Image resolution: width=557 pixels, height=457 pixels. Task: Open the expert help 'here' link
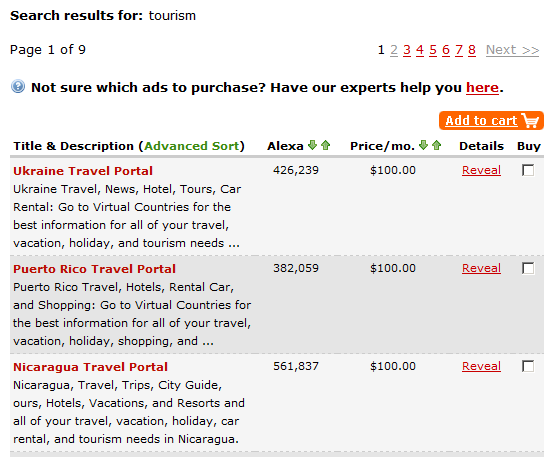482,87
